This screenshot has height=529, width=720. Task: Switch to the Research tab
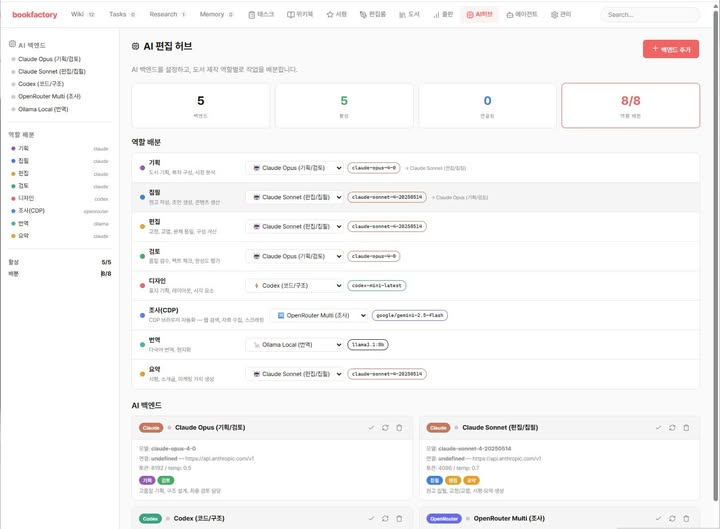coord(167,15)
